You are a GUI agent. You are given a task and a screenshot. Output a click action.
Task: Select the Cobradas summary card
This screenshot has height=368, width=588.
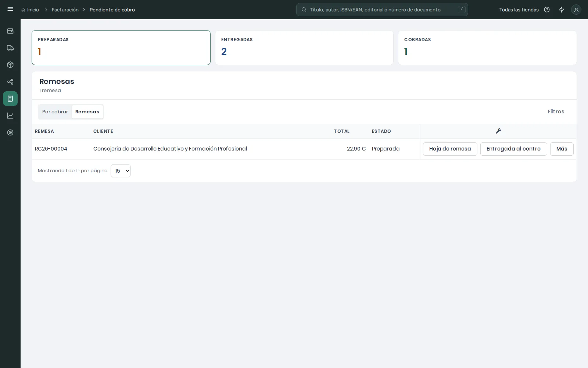pyautogui.click(x=487, y=47)
